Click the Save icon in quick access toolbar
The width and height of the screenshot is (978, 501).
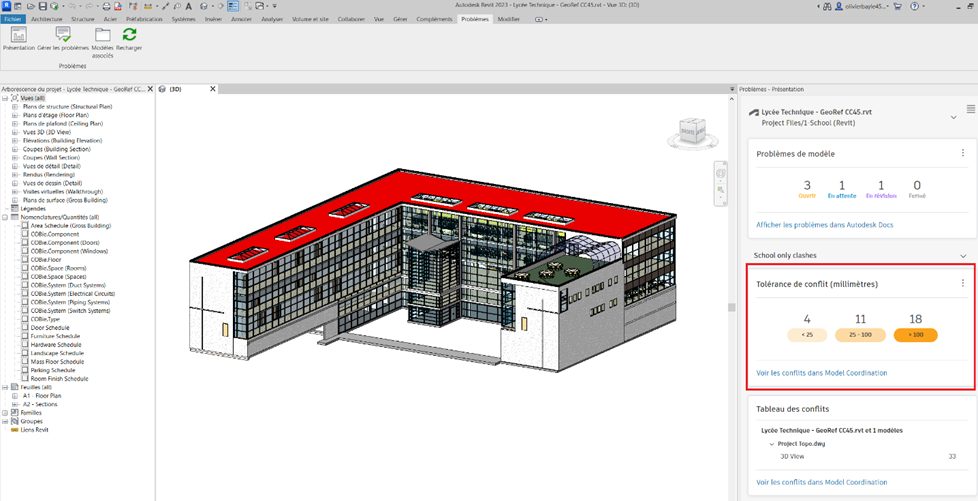42,6
